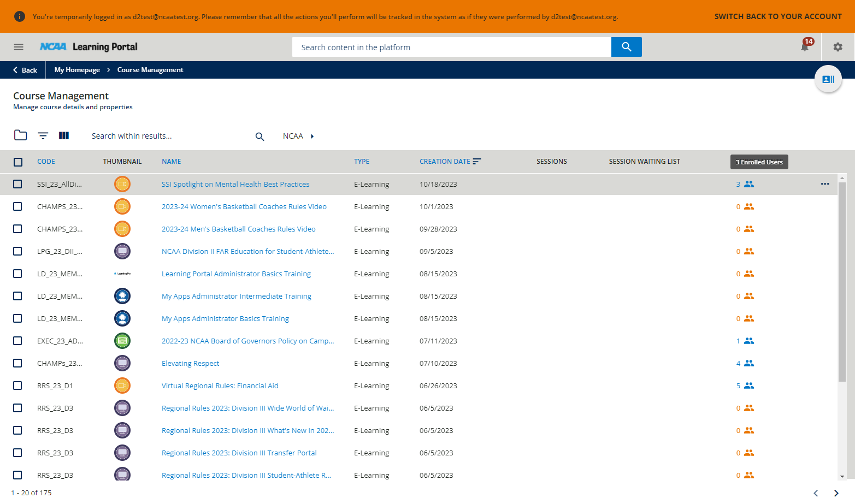
Task: Click the Course Management breadcrumb
Action: 150,70
